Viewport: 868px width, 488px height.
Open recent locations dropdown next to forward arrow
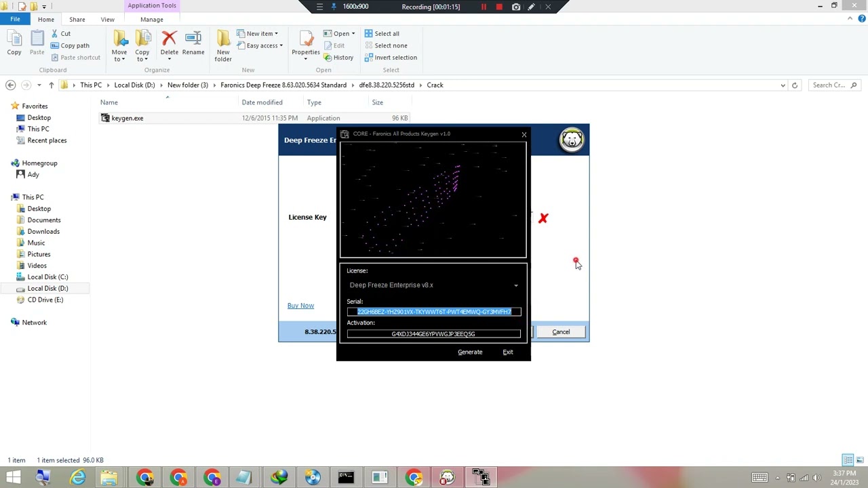pos(39,85)
